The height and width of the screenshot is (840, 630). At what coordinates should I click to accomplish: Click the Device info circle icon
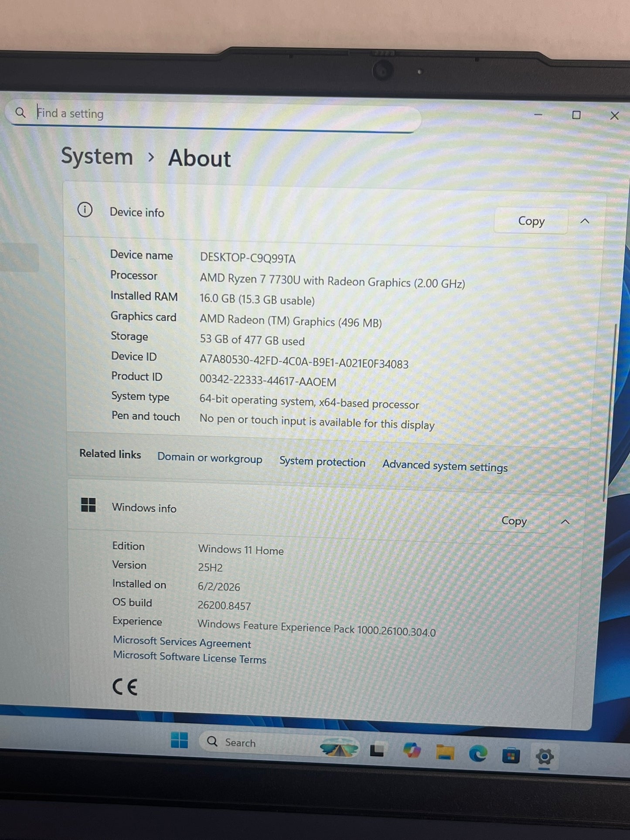pos(85,210)
